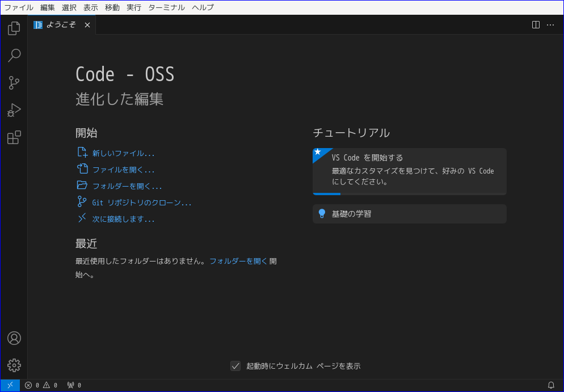Open the 編集 menu
Screen dimensions: 564x392
click(x=48, y=7)
